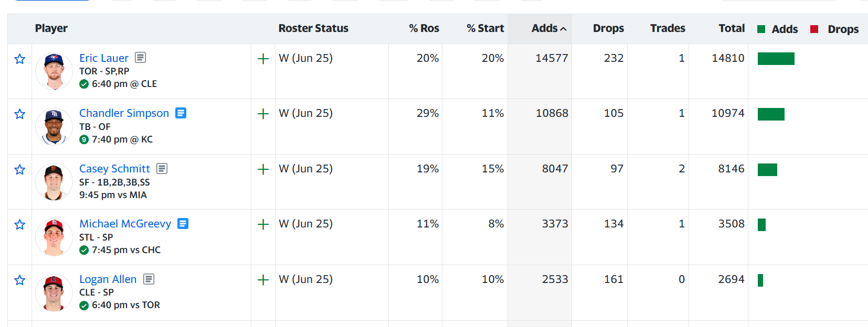Screen dimensions: 868x327
Task: Add Eric Lauer with plus icon
Action: tap(263, 59)
